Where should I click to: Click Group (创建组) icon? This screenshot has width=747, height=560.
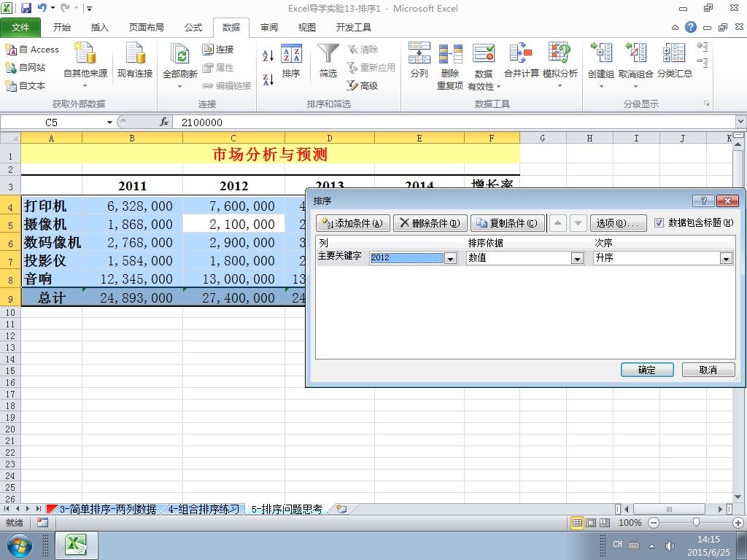coord(601,65)
